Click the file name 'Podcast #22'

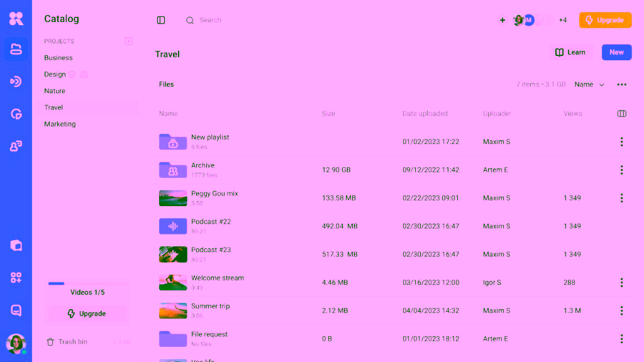click(x=211, y=222)
